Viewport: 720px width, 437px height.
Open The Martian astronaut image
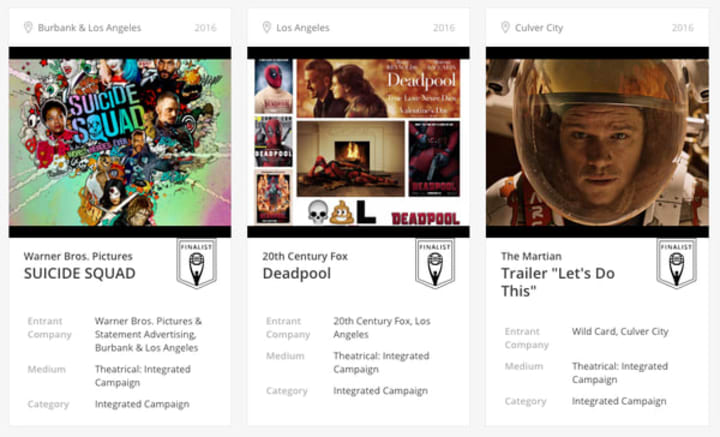tap(597, 142)
